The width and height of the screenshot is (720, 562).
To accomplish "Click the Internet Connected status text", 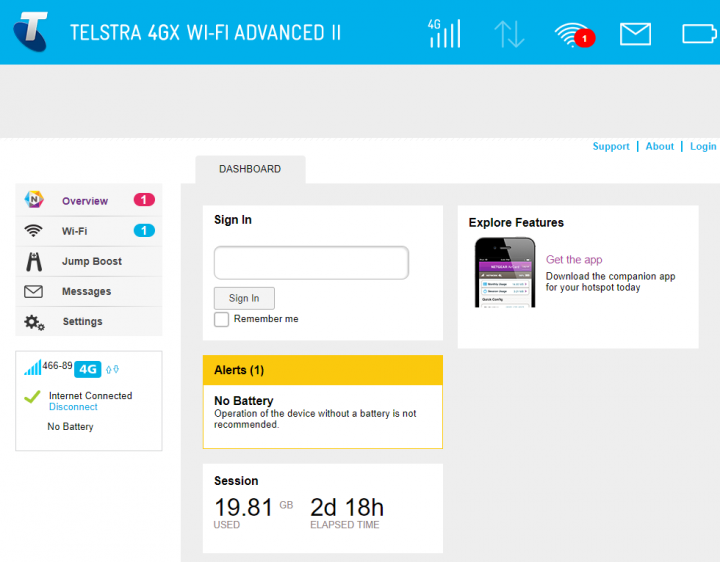I will point(90,396).
